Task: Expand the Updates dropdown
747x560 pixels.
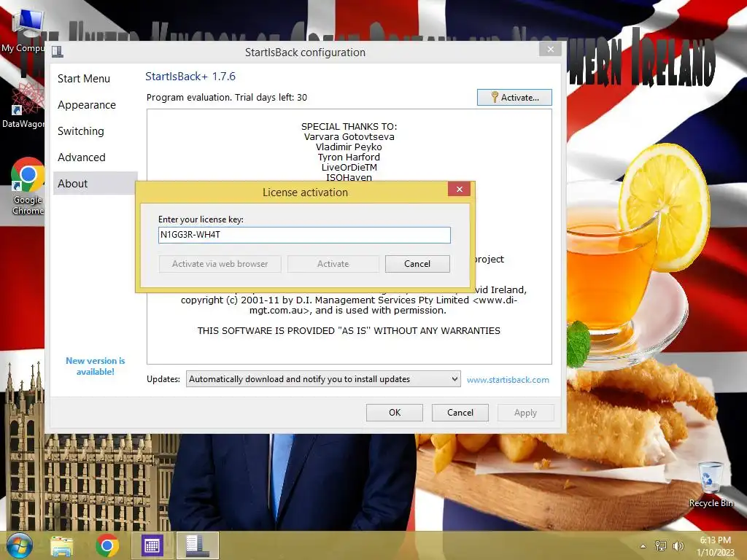Action: click(323, 379)
